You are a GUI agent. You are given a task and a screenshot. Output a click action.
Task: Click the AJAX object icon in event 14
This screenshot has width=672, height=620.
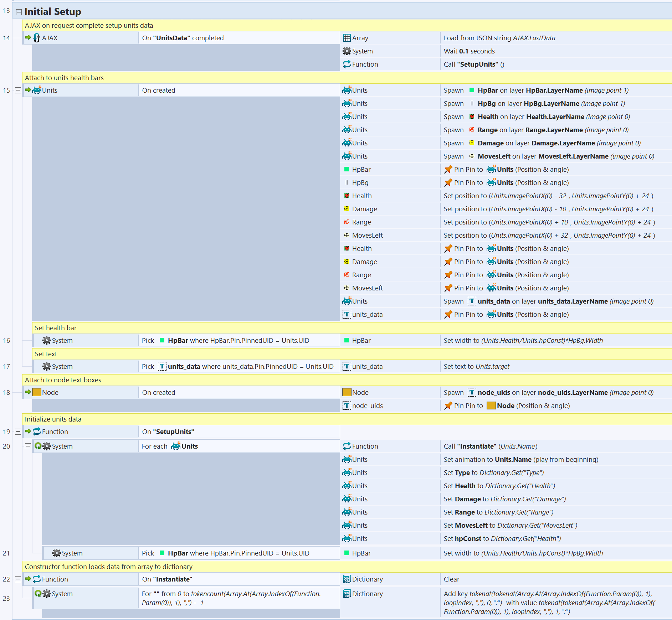37,38
